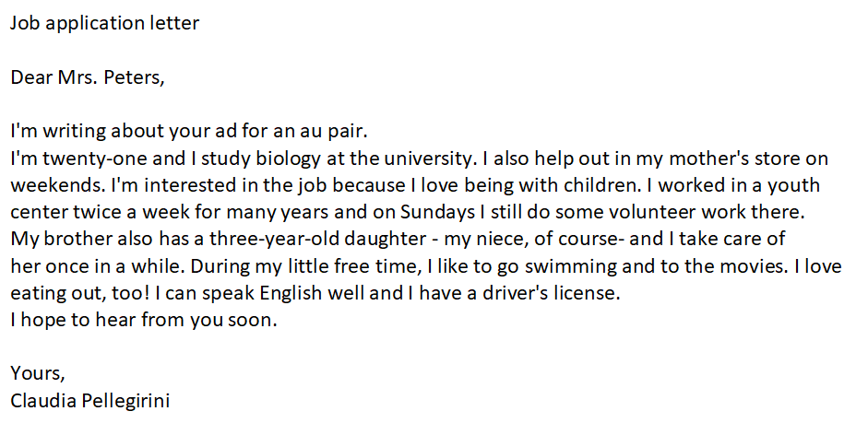Click the word 'children'

(596, 186)
